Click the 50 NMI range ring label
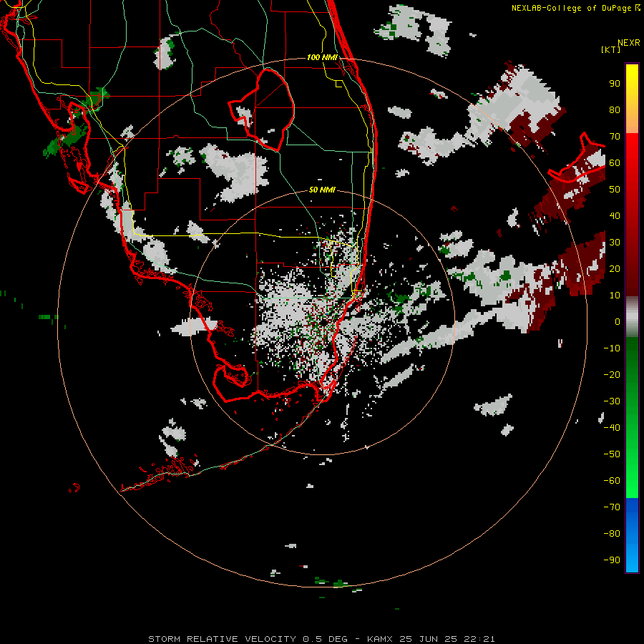This screenshot has width=644, height=644. tap(322, 190)
